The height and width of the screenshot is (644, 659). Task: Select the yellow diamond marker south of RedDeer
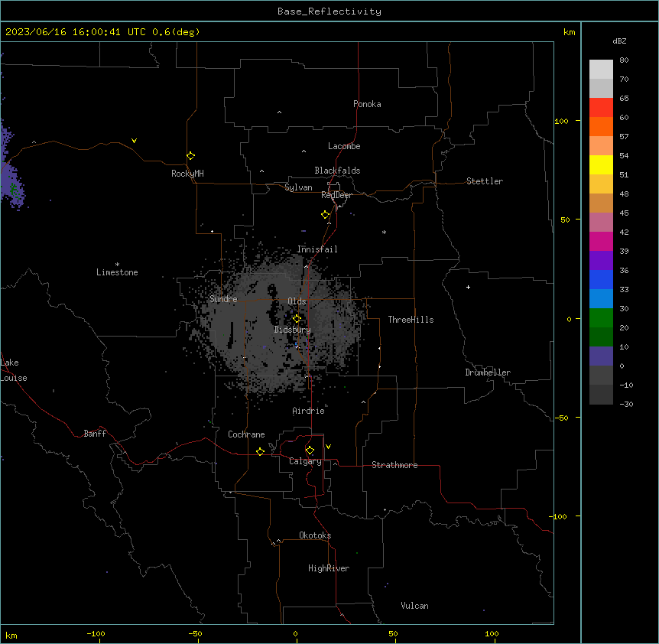click(x=325, y=215)
